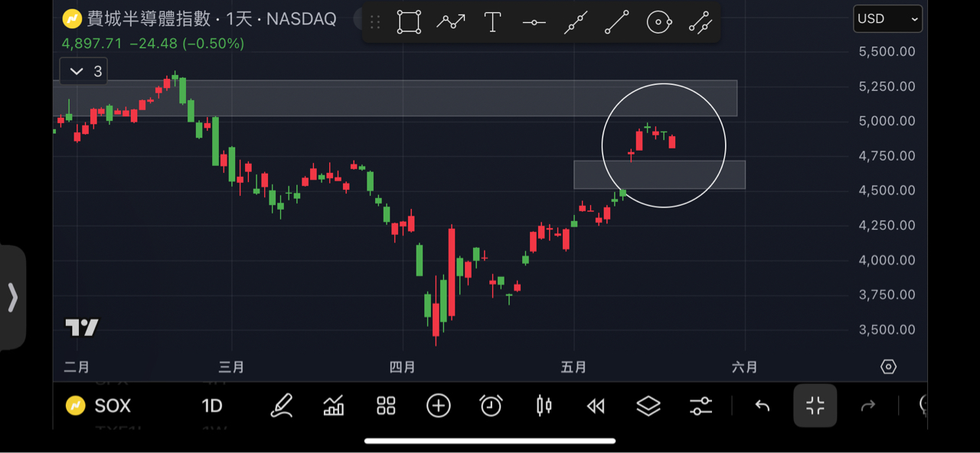Screen dimensions: 980x453
Task: Open the pen drawing tools
Action: [282, 406]
